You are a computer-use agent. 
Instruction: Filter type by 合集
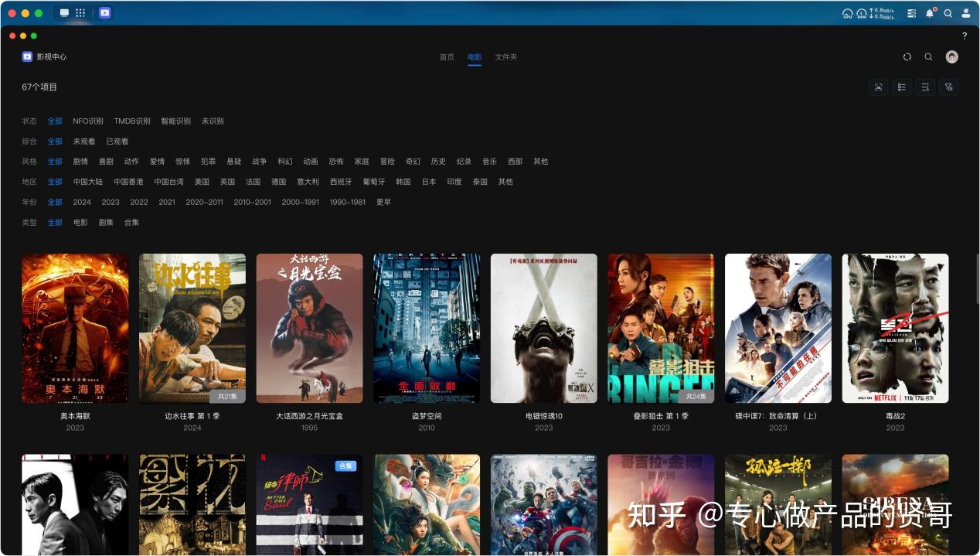[131, 222]
